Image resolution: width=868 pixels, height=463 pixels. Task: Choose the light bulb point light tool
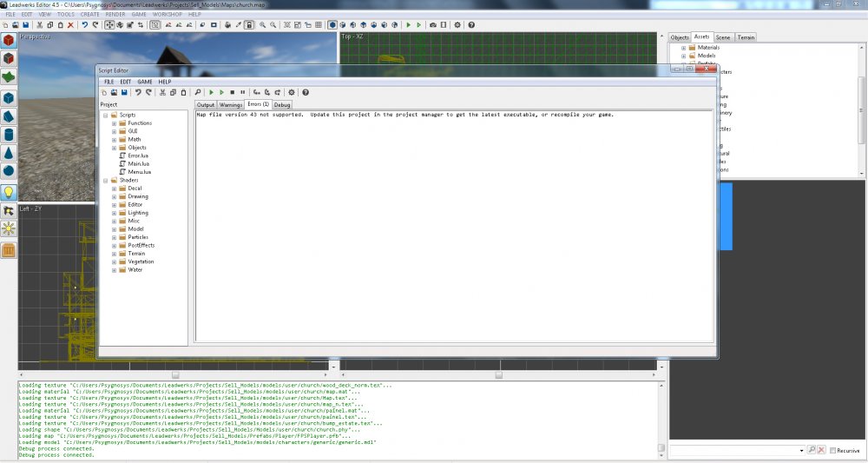tap(9, 192)
